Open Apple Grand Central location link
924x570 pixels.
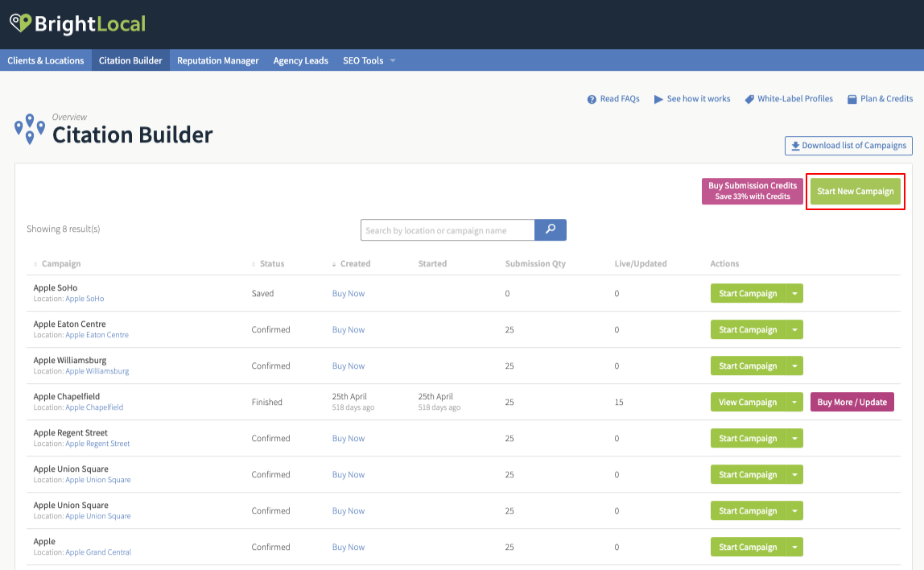coord(98,552)
